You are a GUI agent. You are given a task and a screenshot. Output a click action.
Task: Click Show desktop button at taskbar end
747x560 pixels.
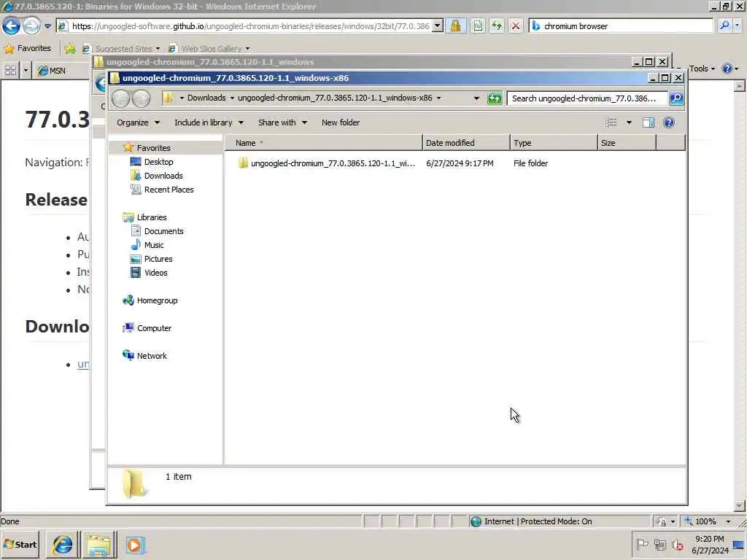(740, 545)
